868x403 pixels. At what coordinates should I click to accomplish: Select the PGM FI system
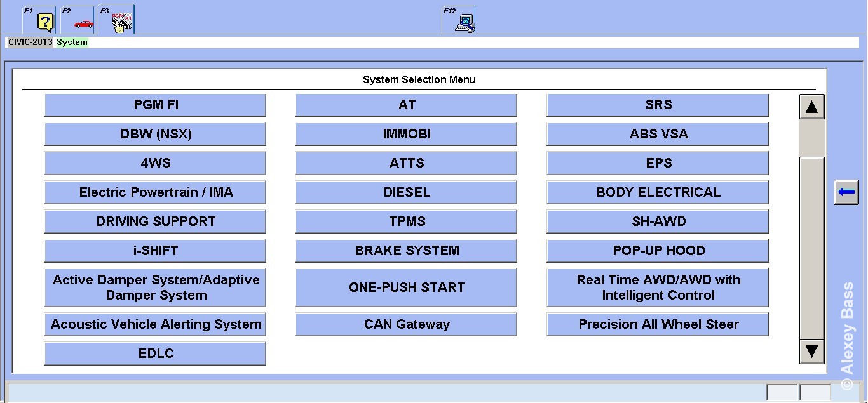[x=155, y=105]
